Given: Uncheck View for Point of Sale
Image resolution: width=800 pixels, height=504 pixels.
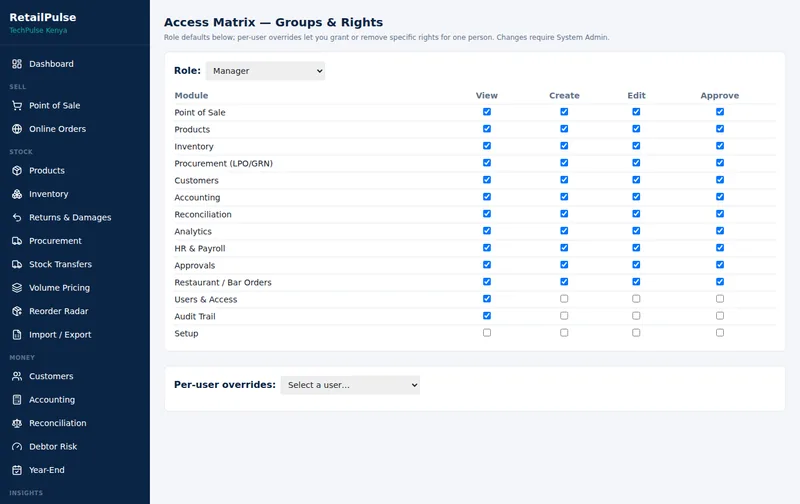Looking at the screenshot, I should click(487, 112).
